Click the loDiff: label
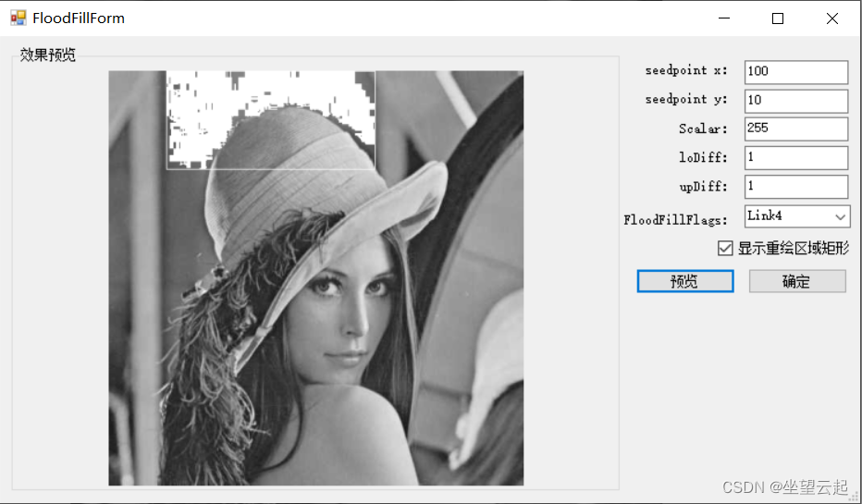The width and height of the screenshot is (862, 504). tap(703, 158)
